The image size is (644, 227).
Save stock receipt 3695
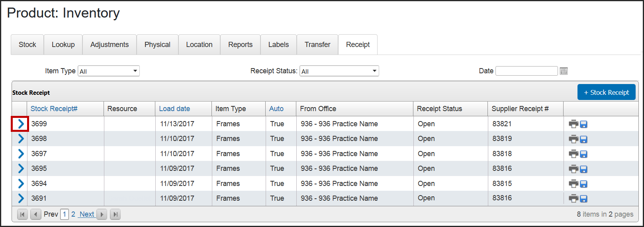coord(583,169)
